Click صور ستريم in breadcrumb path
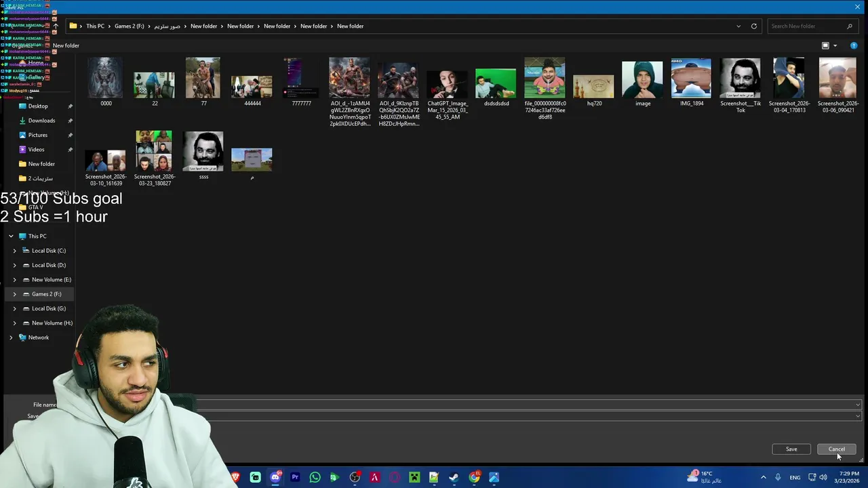The image size is (868, 488). [167, 26]
